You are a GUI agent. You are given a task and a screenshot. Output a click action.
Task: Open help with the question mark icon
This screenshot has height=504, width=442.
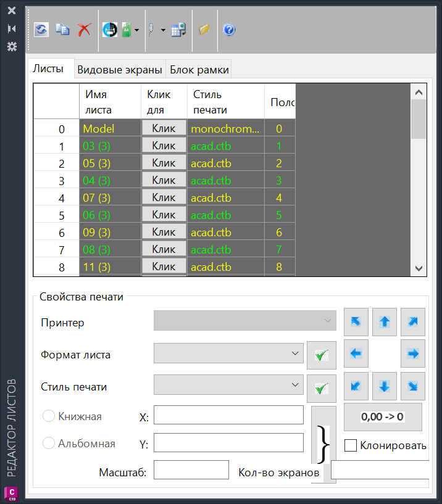coord(228,30)
